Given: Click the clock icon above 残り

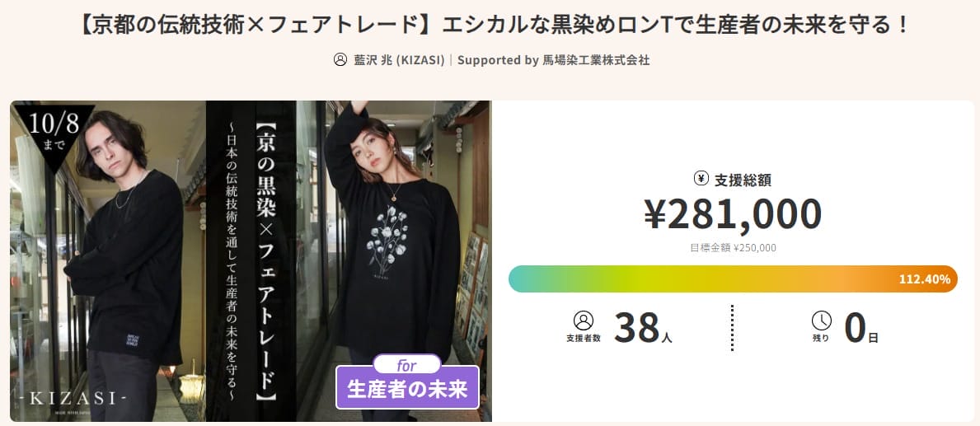Looking at the screenshot, I should [x=821, y=321].
